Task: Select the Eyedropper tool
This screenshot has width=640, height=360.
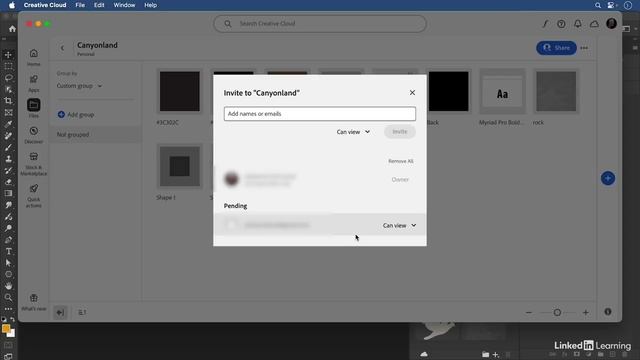Action: point(8,124)
